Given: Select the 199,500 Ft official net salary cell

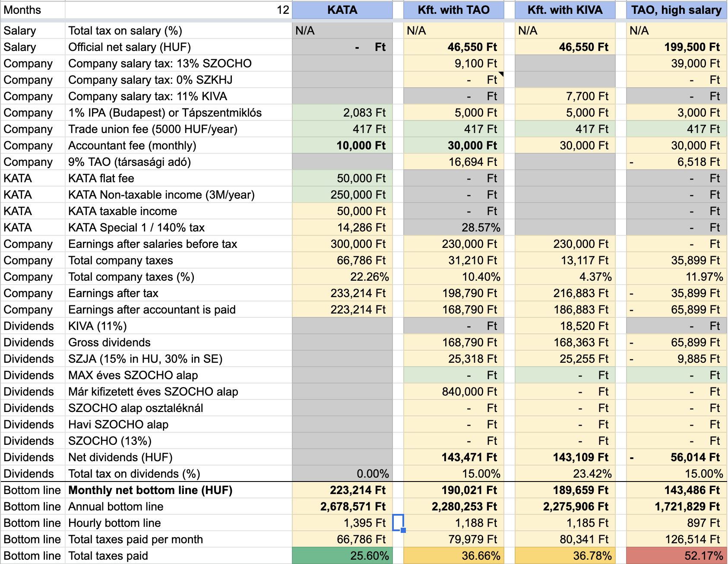Looking at the screenshot, I should [x=676, y=47].
